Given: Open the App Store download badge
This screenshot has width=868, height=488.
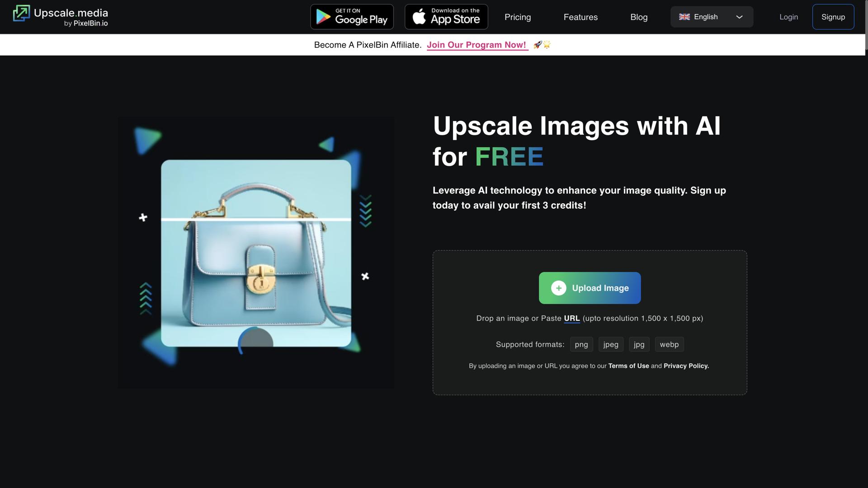Looking at the screenshot, I should 446,17.
